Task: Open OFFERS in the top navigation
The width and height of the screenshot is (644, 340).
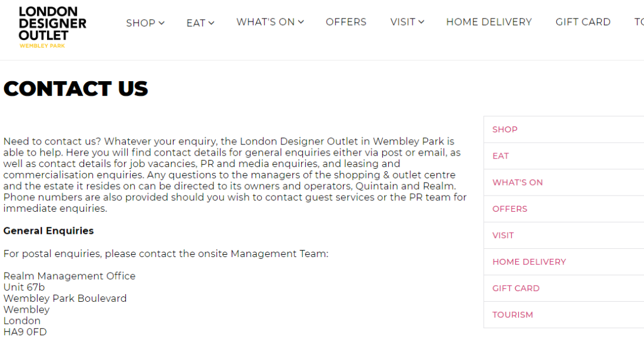Action: 346,21
